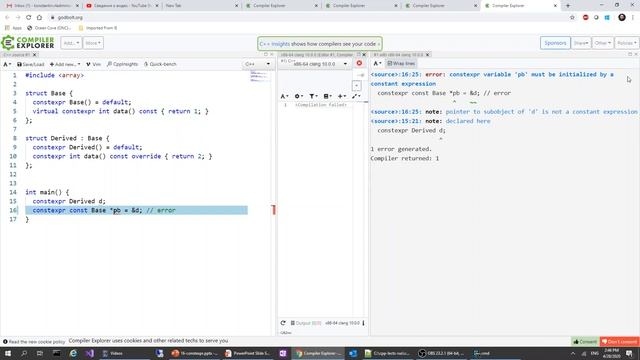640x360 pixels.
Task: Click the Don't consent cookie button
Action: point(620,342)
